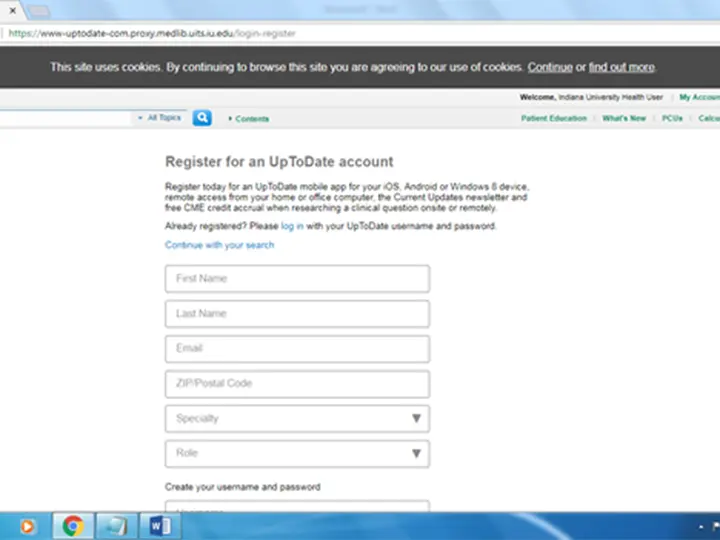Click the blue search magnifier button
Screen dimensions: 720x540
202,118
